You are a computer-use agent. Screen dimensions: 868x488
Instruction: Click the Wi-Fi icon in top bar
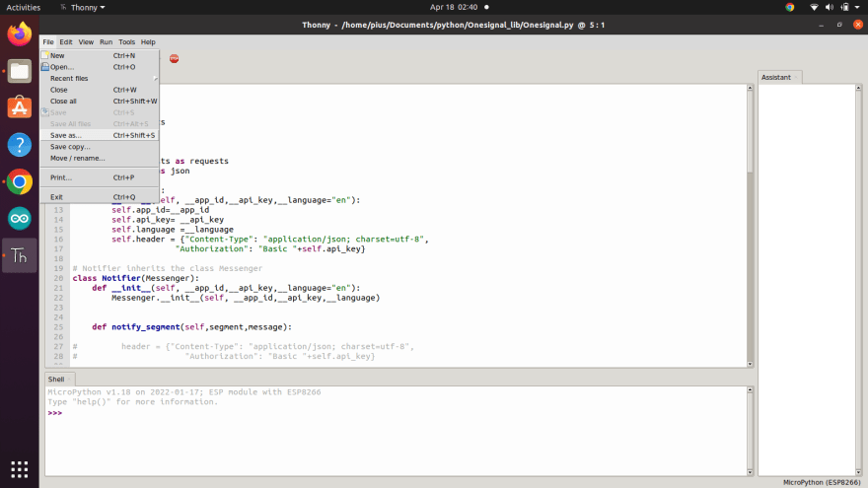(814, 7)
